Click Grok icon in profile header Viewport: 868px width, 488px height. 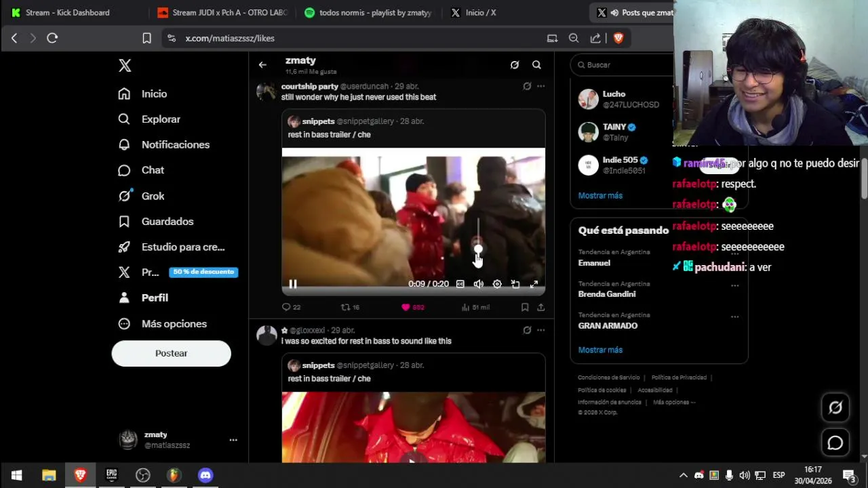click(515, 65)
